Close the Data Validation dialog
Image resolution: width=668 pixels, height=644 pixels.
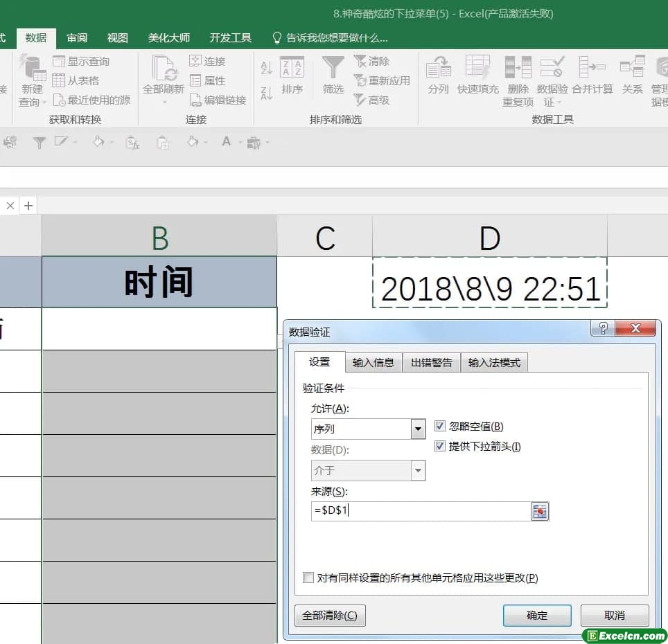pos(635,328)
